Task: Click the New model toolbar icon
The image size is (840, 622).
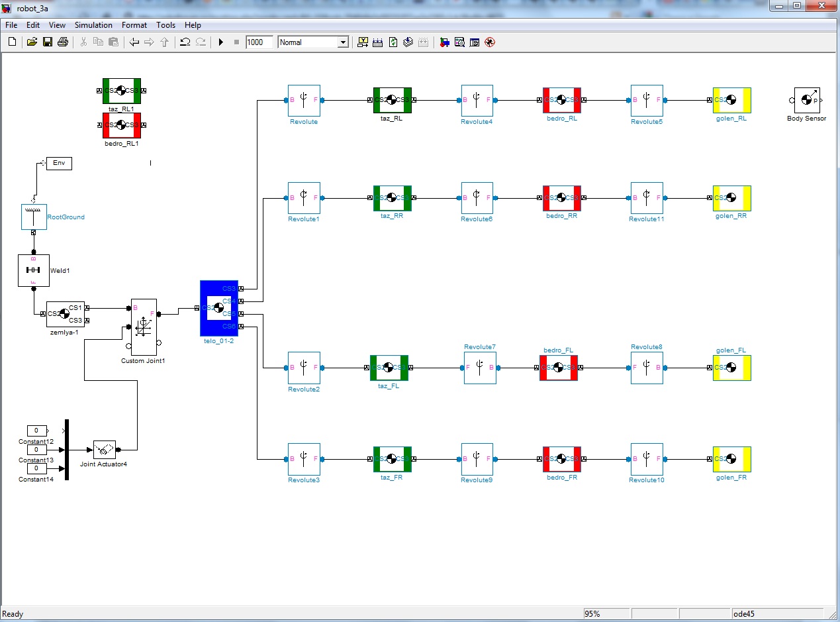Action: [x=12, y=42]
